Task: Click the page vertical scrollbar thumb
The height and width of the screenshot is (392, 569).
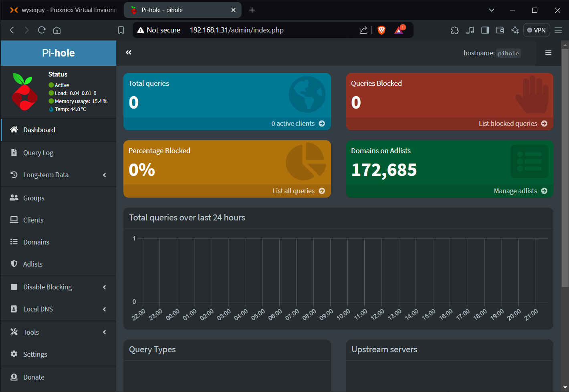Action: pyautogui.click(x=565, y=168)
